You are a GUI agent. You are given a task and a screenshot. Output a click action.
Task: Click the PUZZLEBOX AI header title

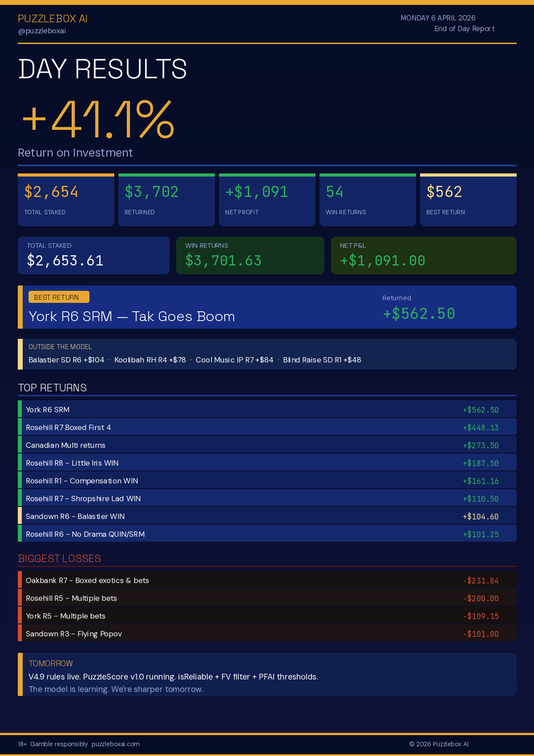(x=52, y=19)
